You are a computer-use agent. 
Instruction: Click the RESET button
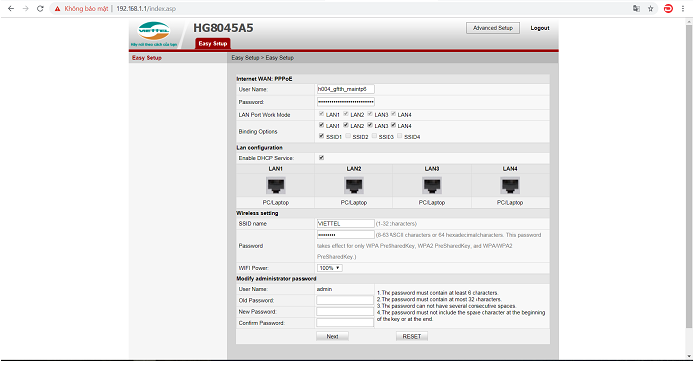tap(412, 336)
